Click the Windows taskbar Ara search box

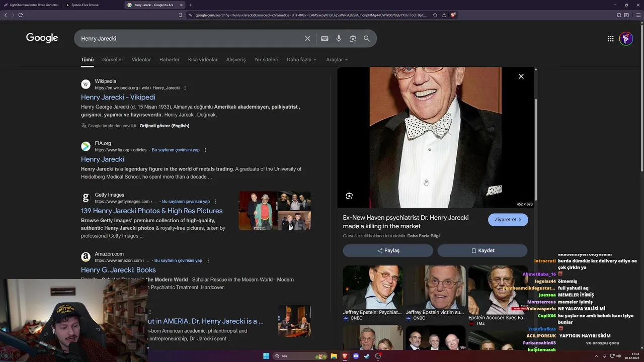[x=300, y=356]
